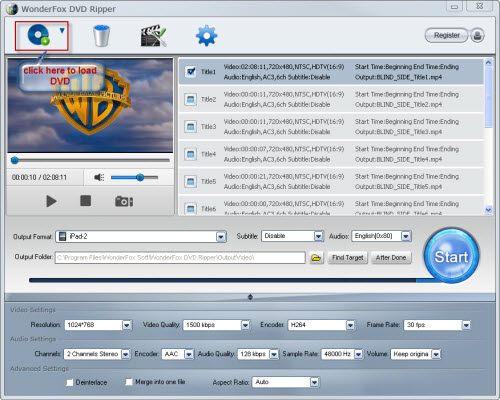Click the After Done button

click(391, 258)
